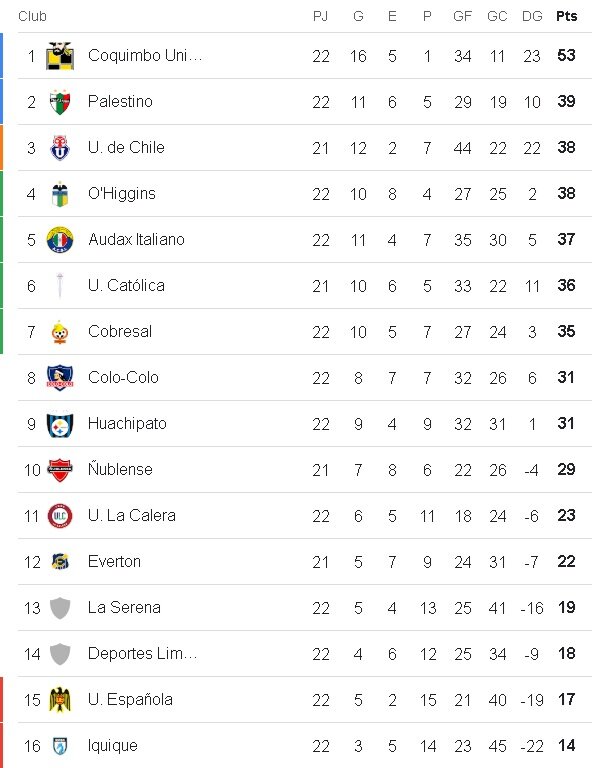592x768 pixels.
Task: Select the O'Higgins club crest
Action: [60, 194]
